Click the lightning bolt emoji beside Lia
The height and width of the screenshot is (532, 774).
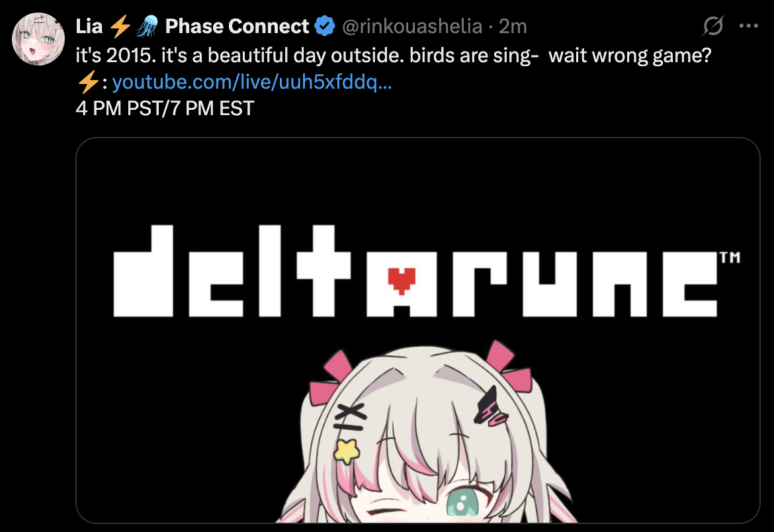point(120,26)
